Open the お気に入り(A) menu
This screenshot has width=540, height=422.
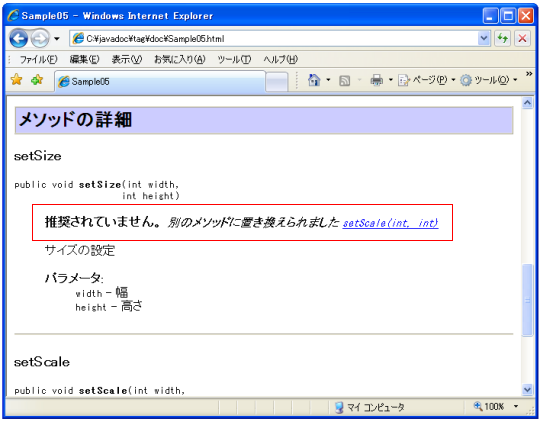pos(179,60)
